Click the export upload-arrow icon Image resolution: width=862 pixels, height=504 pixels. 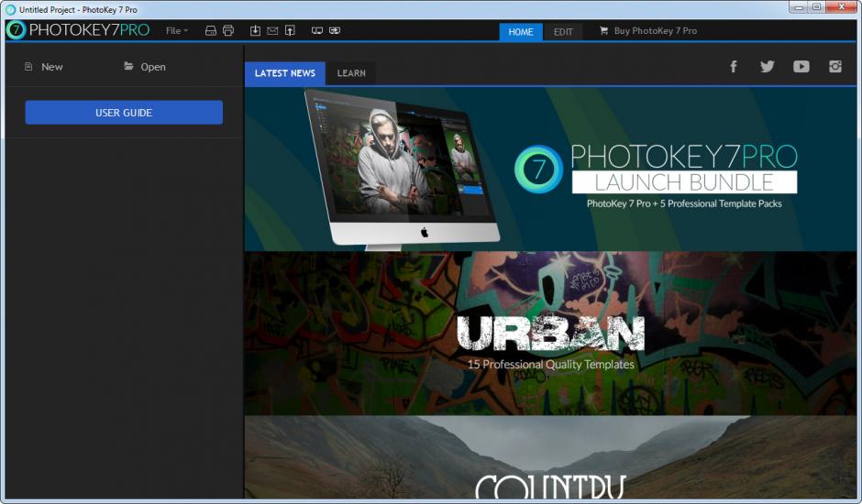click(290, 31)
